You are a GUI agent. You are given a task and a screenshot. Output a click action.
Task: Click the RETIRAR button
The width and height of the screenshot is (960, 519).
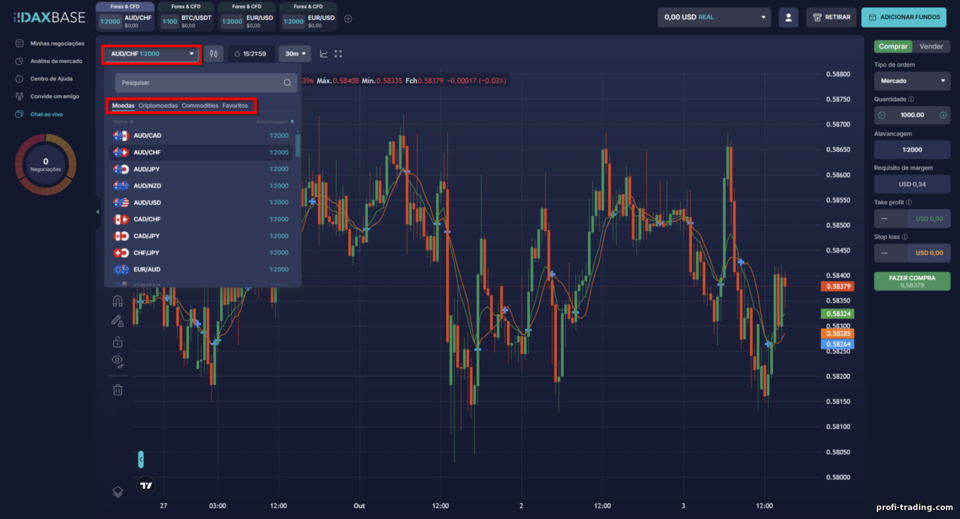point(831,17)
